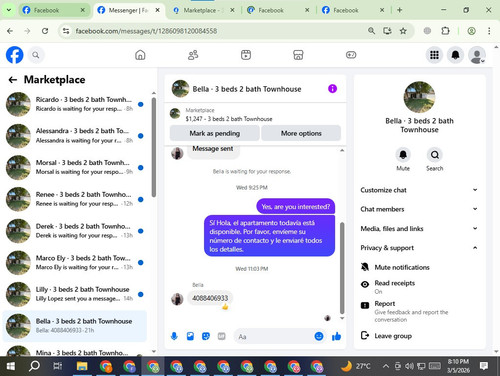The image size is (500, 376).
Task: Click the conversation list scrollbar
Action: point(154,147)
